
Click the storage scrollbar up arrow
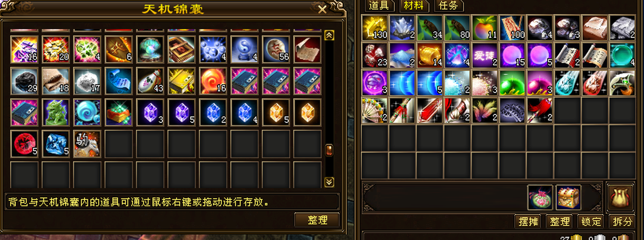pyautogui.click(x=329, y=35)
